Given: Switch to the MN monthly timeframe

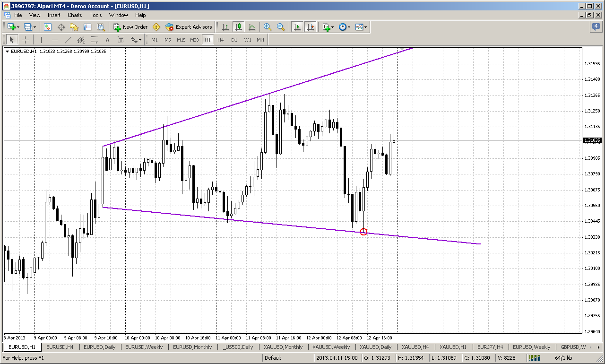Looking at the screenshot, I should (260, 40).
